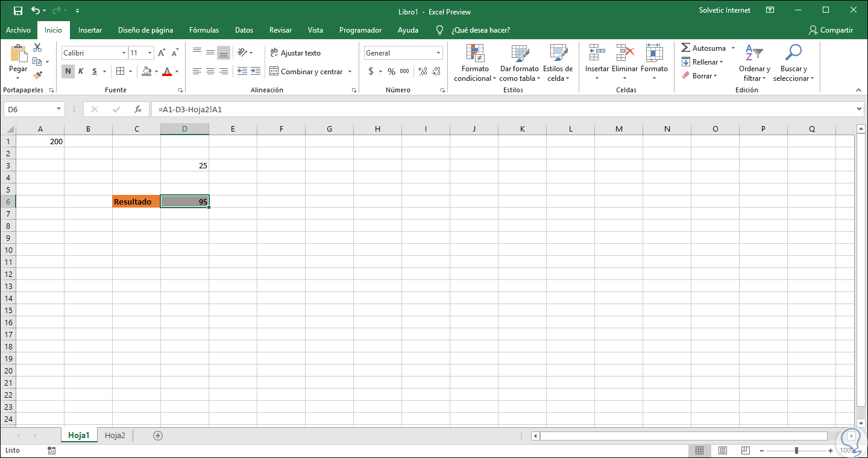Switch to the Hoja2 sheet tab
Viewport: 868px width, 458px height.
tap(115, 435)
